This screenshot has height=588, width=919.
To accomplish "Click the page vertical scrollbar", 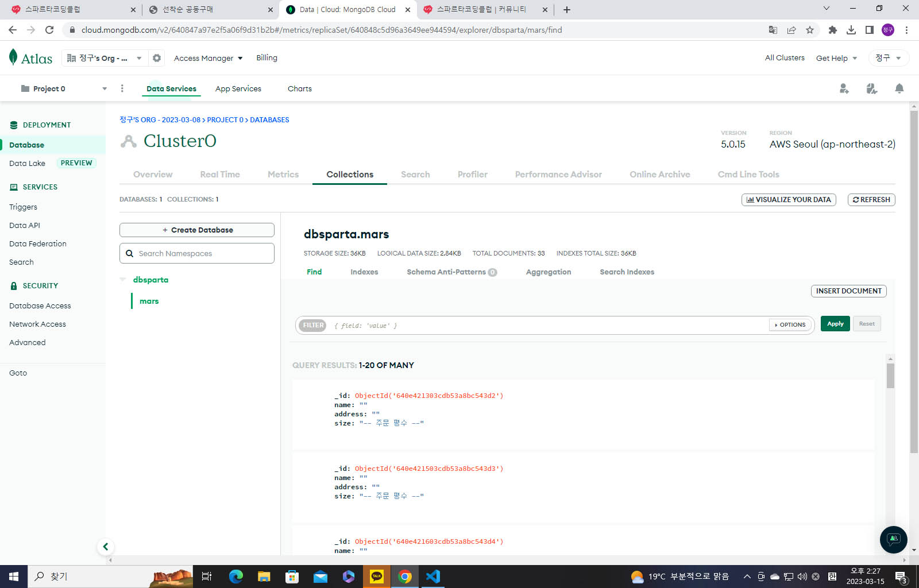I will point(914,281).
